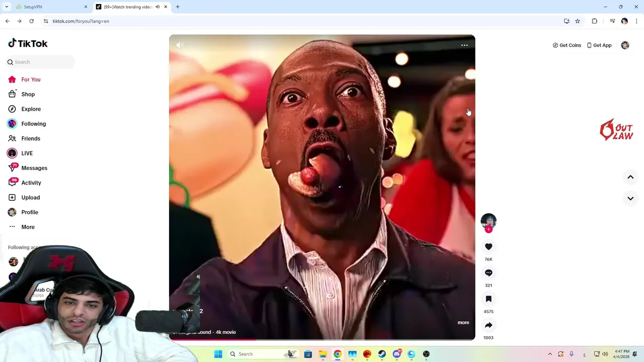Seek on the video progress bar
644x362 pixels.
tap(322, 339)
